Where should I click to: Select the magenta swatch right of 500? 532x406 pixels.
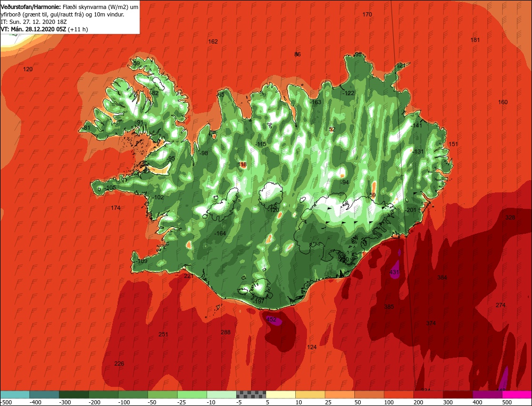point(517,394)
